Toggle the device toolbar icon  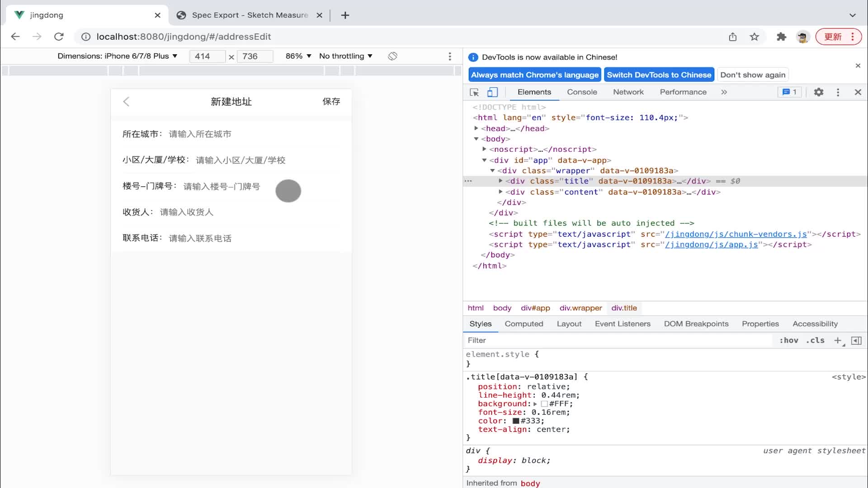[x=492, y=92]
